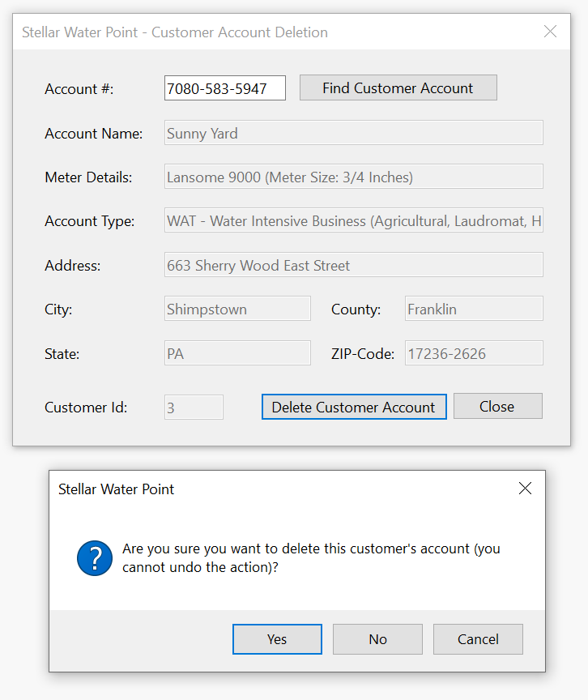Click the Find Customer Account button
This screenshot has height=700, width=588.
[398, 88]
